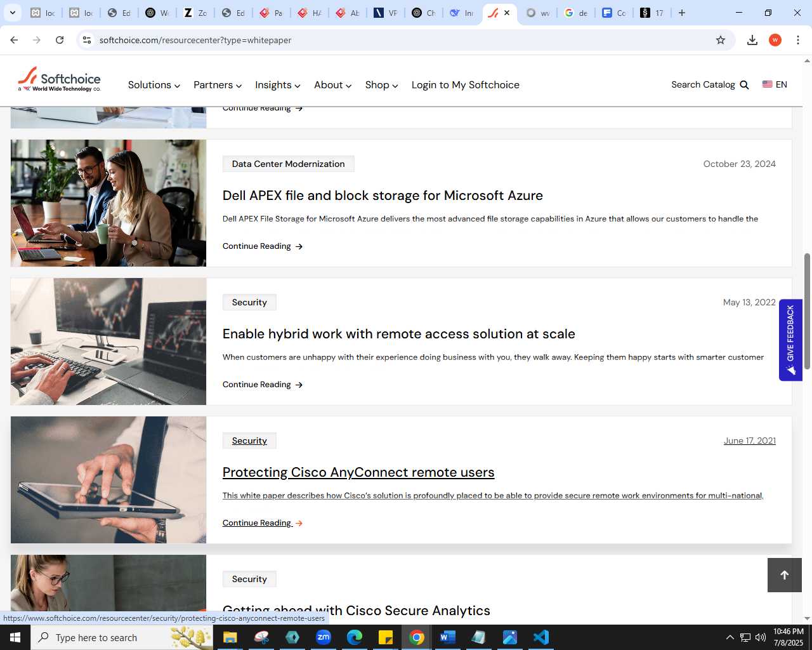The image size is (812, 650).
Task: Click Continue Reading under hybrid work article
Action: [263, 385]
